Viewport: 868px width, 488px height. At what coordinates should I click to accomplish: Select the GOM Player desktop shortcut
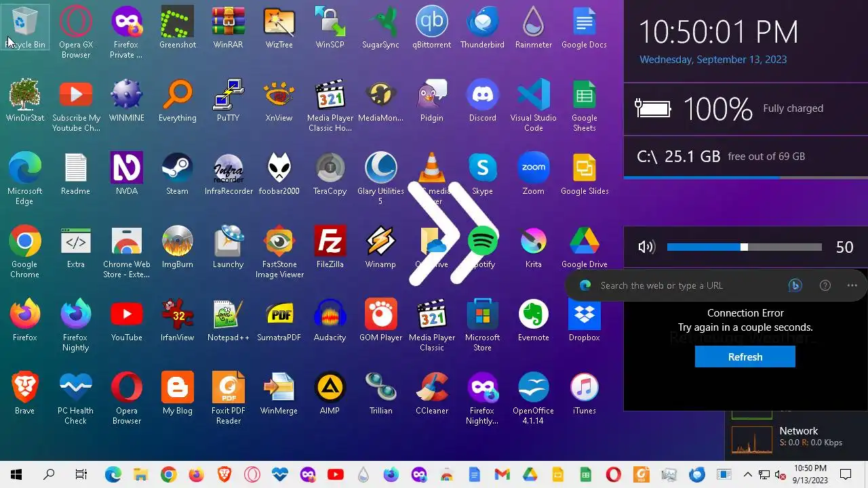(381, 320)
